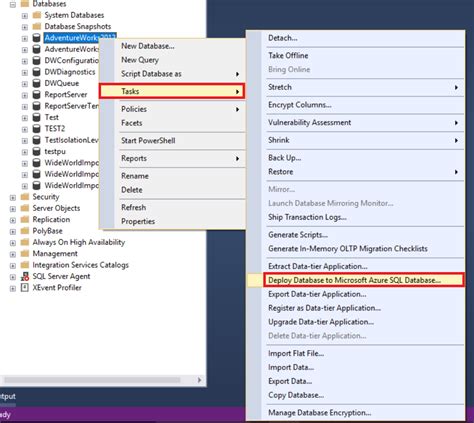The width and height of the screenshot is (474, 423).
Task: Click the PolyBase folder icon
Action: (x=25, y=231)
